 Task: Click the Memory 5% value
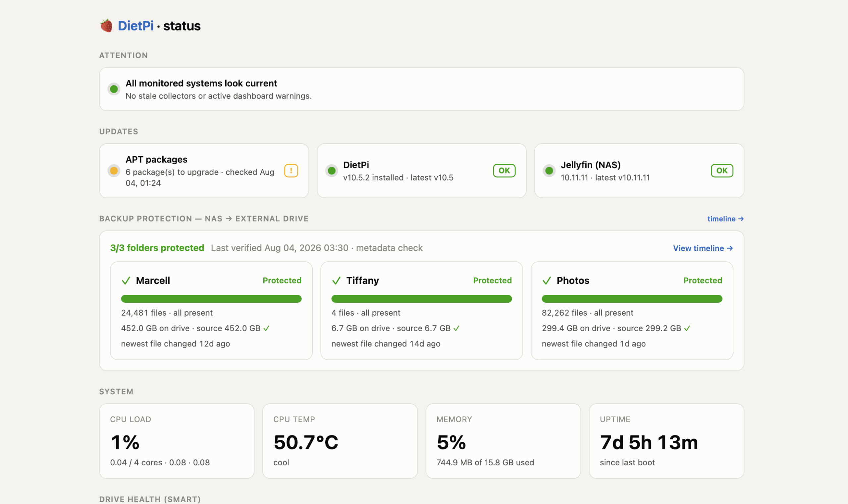click(451, 442)
